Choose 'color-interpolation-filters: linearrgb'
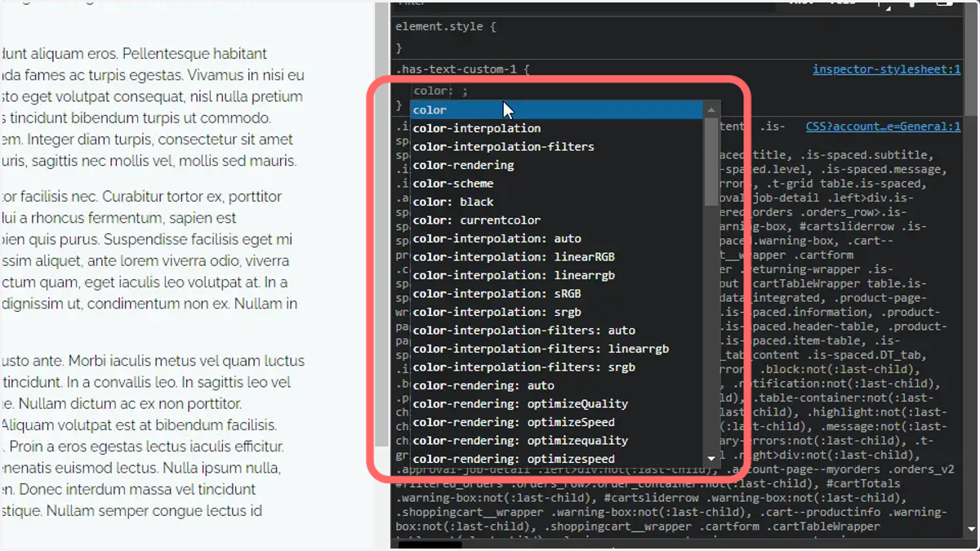 556,349
